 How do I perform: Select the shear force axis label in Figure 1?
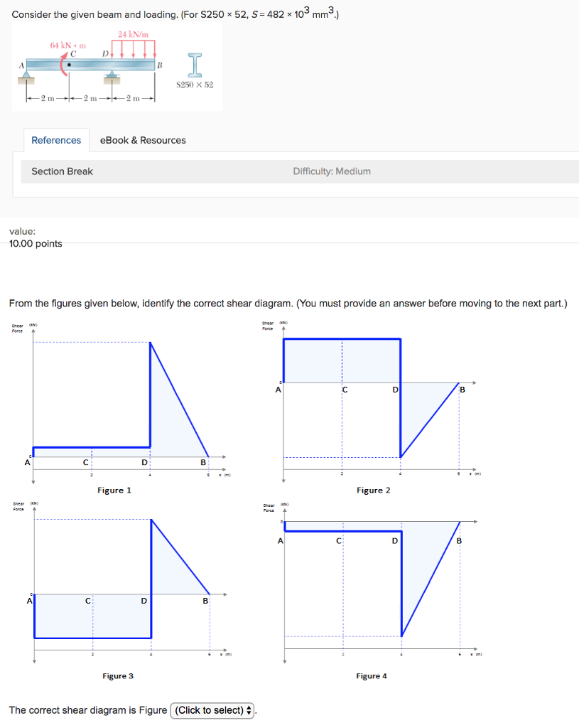(x=16, y=327)
